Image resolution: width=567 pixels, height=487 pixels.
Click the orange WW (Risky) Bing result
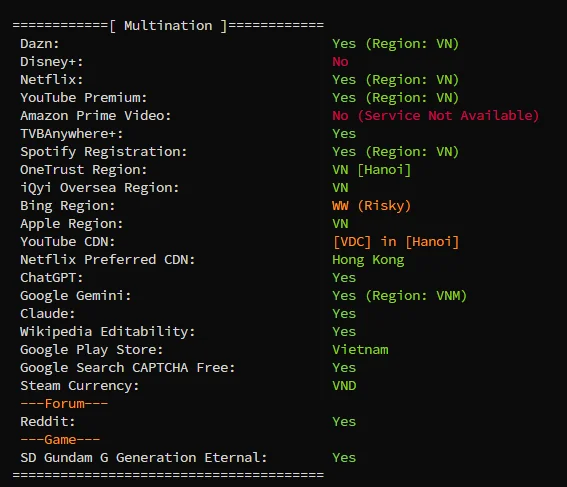click(372, 206)
